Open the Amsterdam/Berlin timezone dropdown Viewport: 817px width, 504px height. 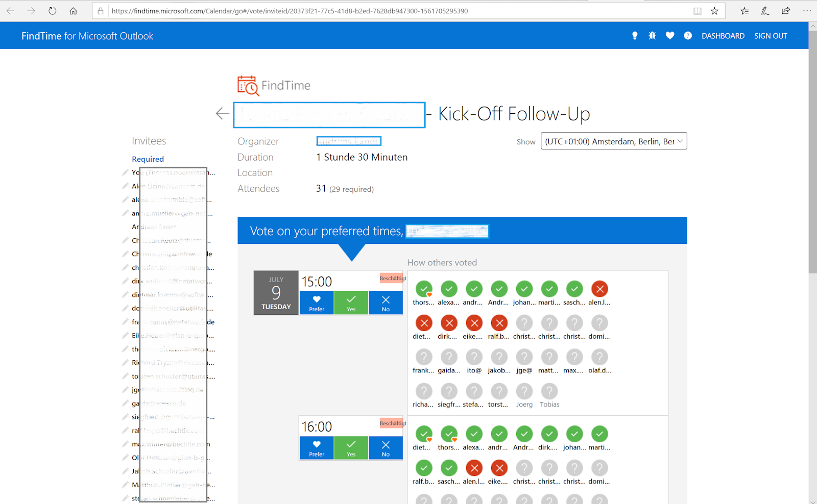point(613,141)
